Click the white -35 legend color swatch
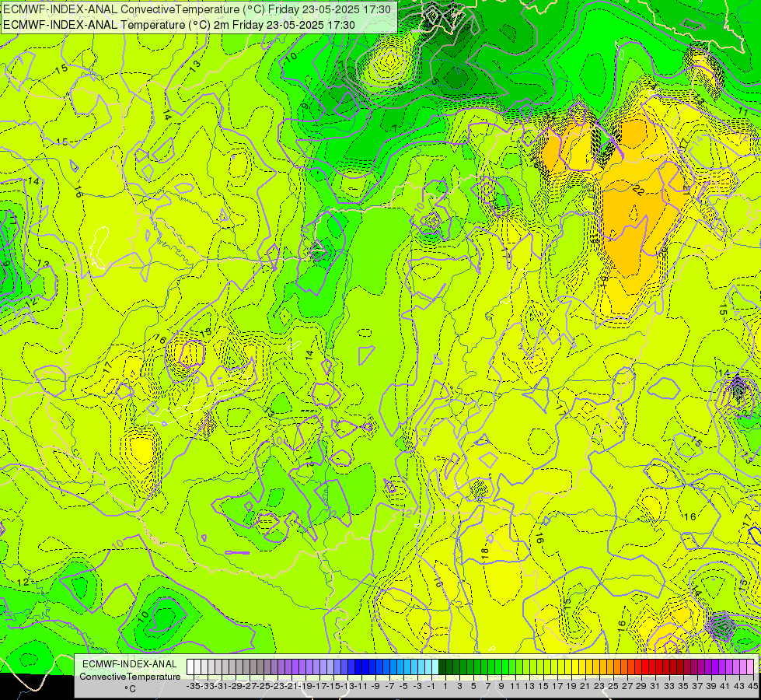This screenshot has height=700, width=761. click(190, 667)
